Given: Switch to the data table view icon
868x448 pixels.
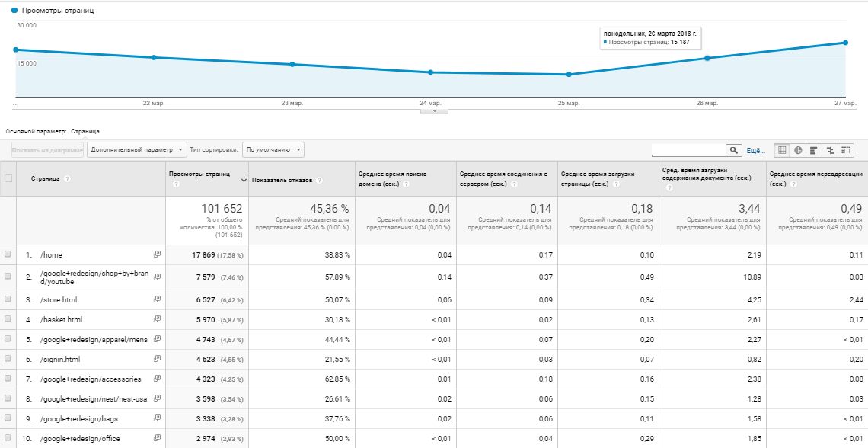Looking at the screenshot, I should pos(782,150).
